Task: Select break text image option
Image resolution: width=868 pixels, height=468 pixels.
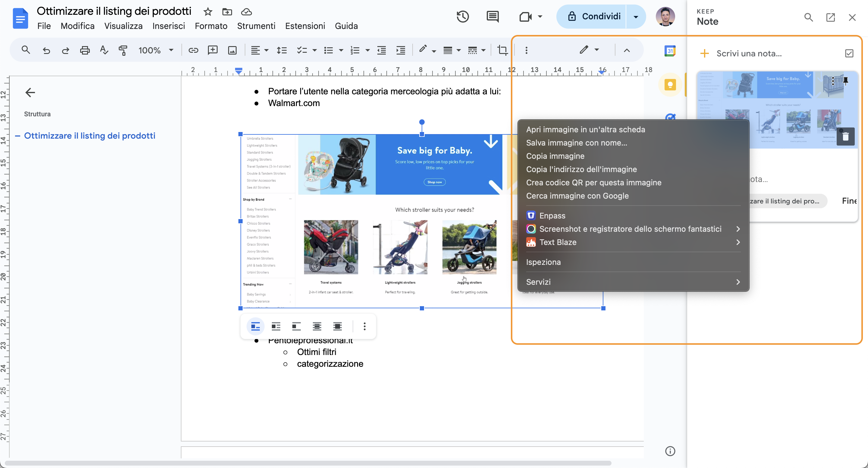Action: click(297, 326)
